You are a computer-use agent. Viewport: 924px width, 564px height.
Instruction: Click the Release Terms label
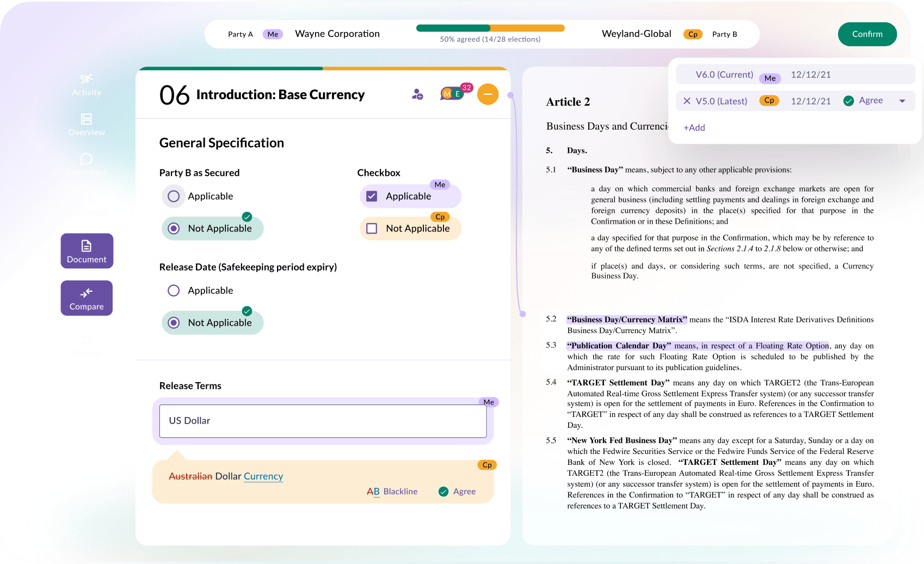[190, 386]
